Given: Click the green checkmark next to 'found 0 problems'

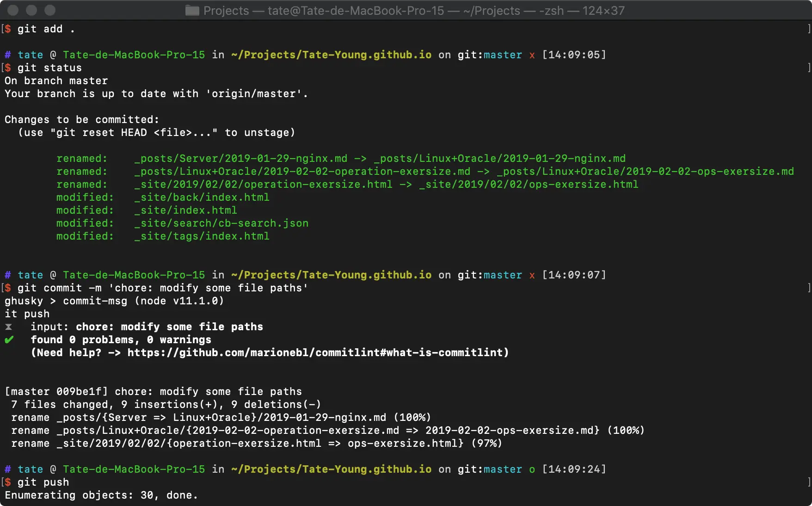Looking at the screenshot, I should 9,339.
